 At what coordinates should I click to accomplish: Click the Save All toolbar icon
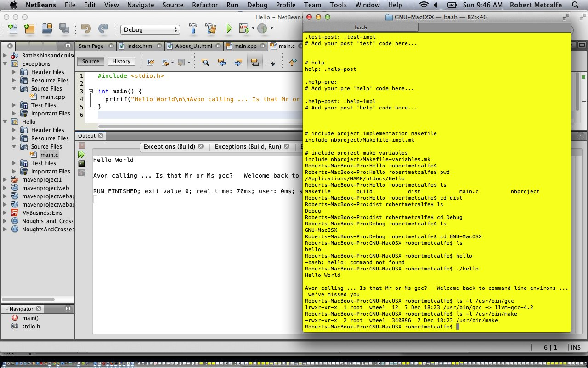(x=64, y=29)
